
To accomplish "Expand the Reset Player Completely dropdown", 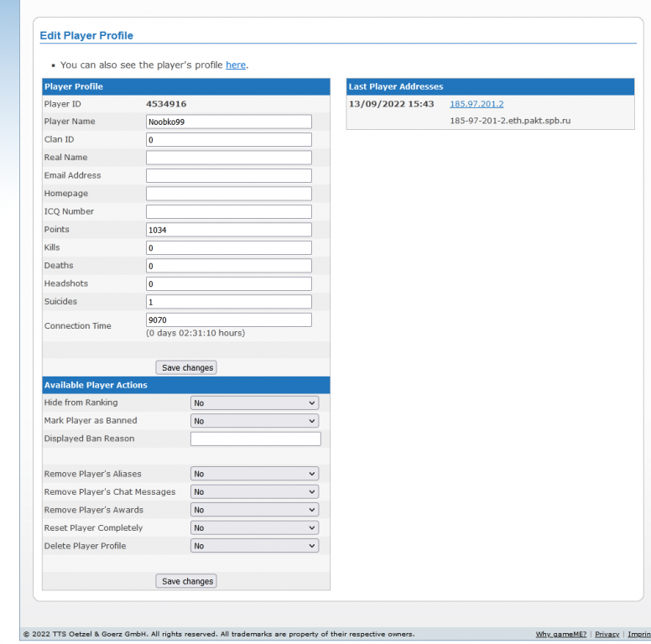I will [x=254, y=528].
